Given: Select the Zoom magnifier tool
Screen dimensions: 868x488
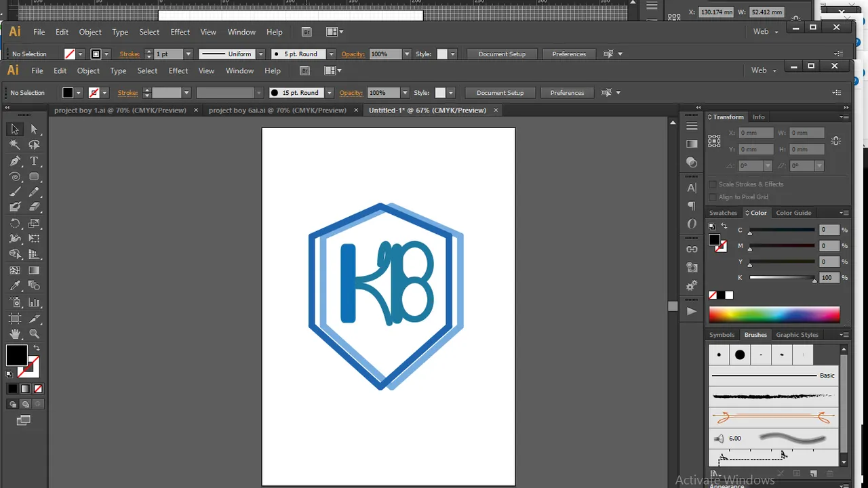Looking at the screenshot, I should [35, 334].
